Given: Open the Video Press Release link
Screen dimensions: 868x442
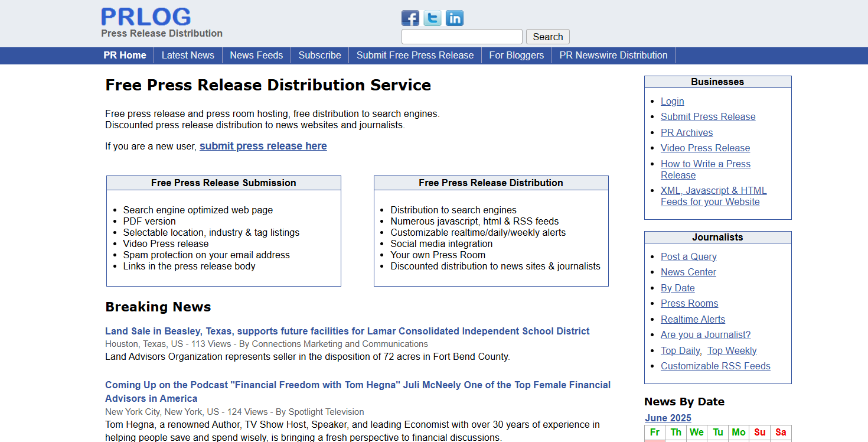Looking at the screenshot, I should pos(705,148).
